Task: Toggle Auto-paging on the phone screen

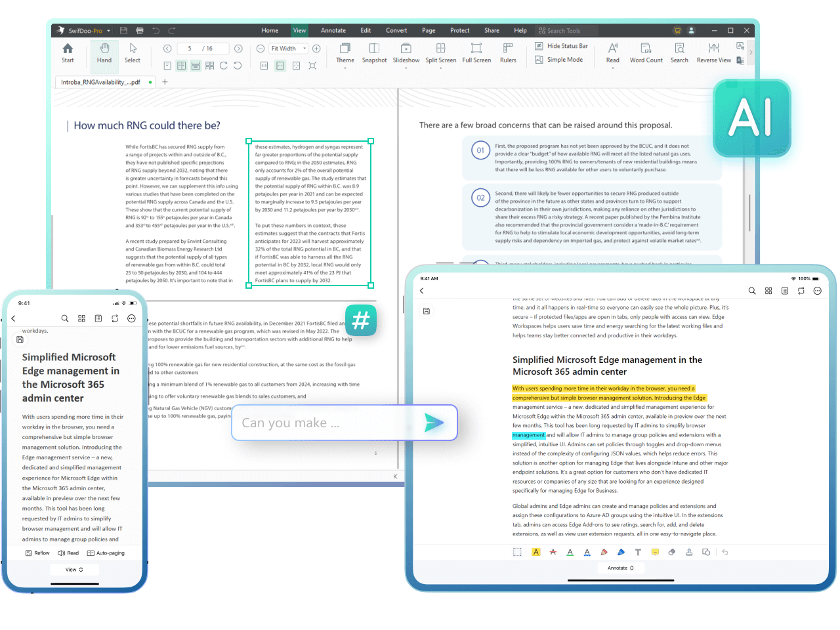Action: point(106,553)
